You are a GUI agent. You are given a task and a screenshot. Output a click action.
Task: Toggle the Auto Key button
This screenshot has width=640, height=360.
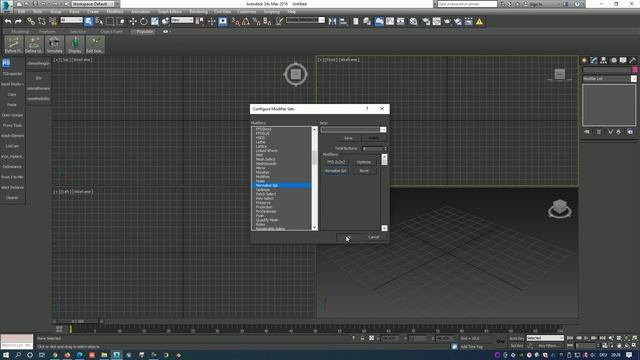coord(516,338)
